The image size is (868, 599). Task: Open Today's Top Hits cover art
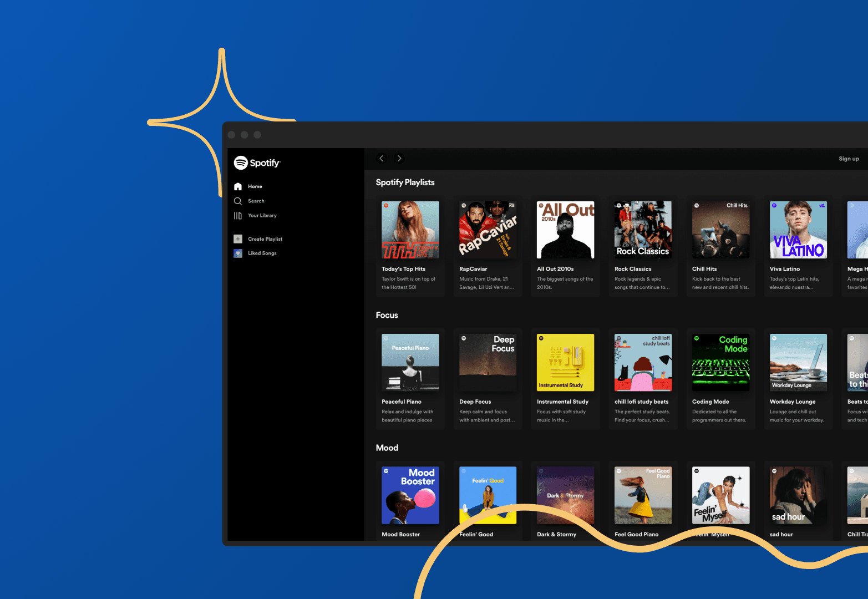(410, 230)
